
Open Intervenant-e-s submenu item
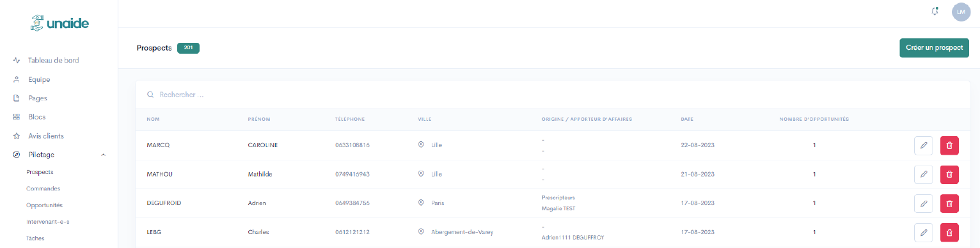[48, 222]
